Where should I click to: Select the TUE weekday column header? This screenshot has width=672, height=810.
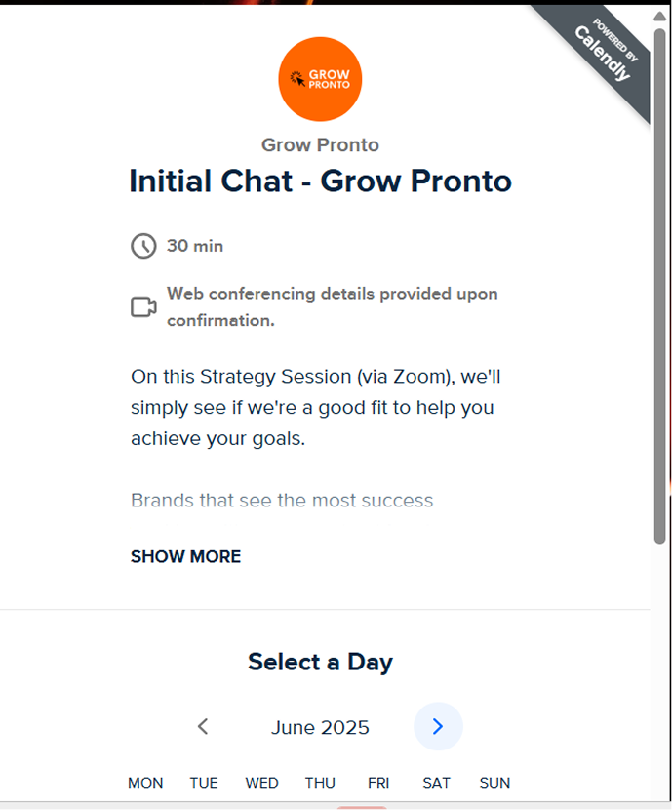click(204, 783)
